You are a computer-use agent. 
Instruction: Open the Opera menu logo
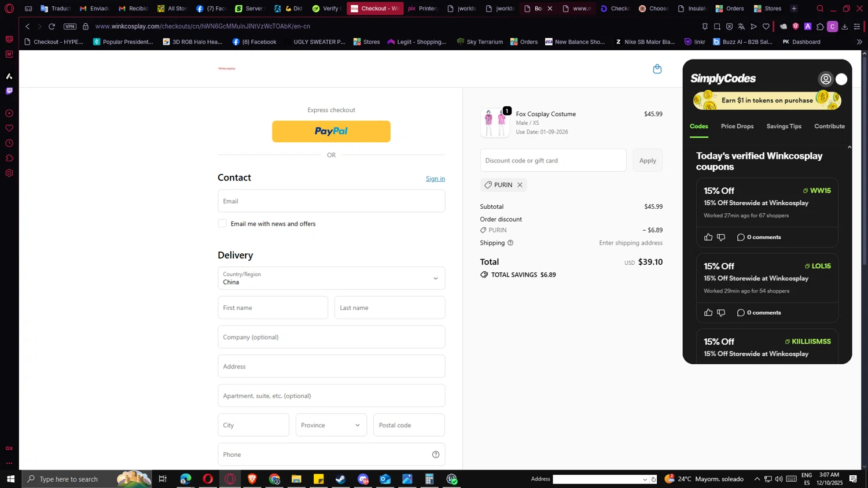coord(9,9)
